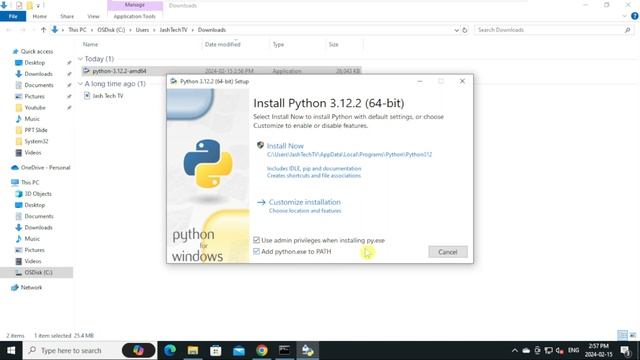Select the python-3.12.2-amd64 file
The image size is (640, 360).
click(x=221, y=71)
